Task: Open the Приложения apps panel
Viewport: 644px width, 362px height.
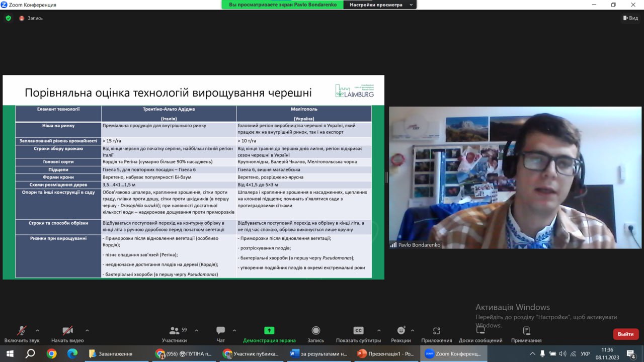Action: point(437,334)
